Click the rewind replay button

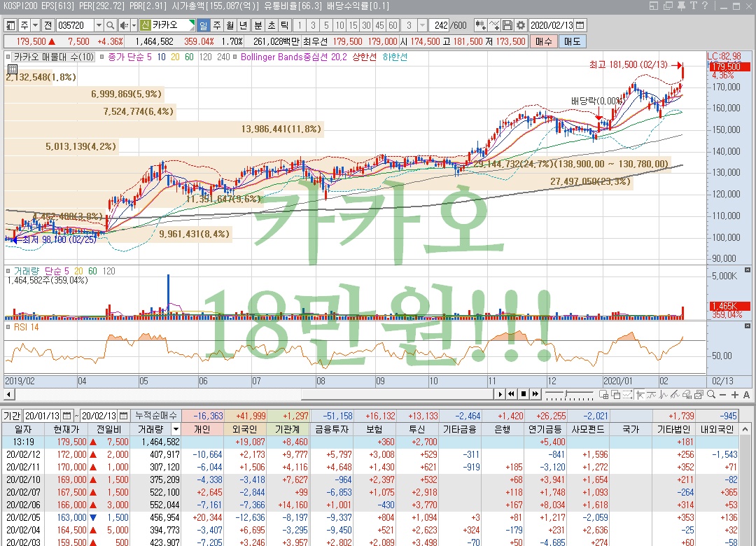point(512,394)
